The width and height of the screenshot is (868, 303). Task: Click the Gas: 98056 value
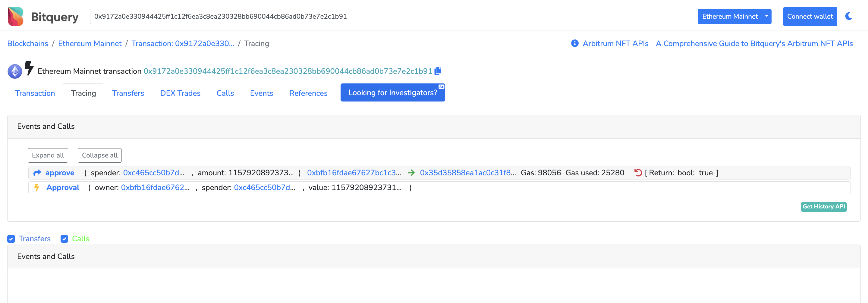(x=541, y=173)
